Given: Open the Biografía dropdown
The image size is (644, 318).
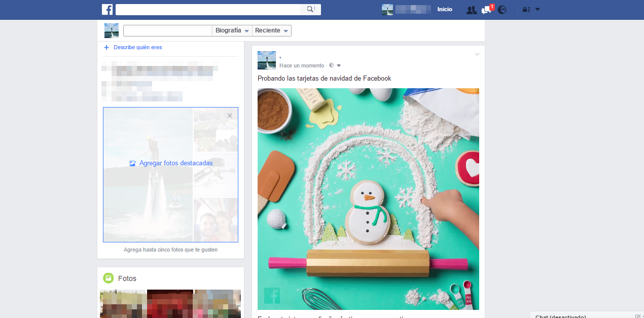Looking at the screenshot, I should pyautogui.click(x=232, y=30).
